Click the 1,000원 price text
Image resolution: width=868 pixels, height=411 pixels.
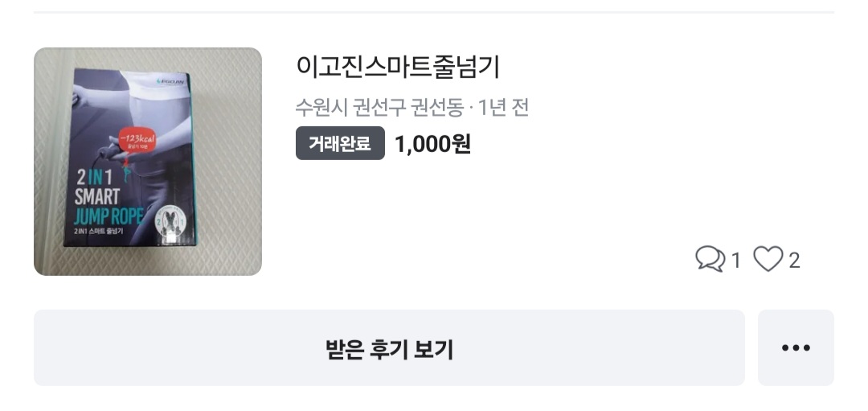pos(432,144)
